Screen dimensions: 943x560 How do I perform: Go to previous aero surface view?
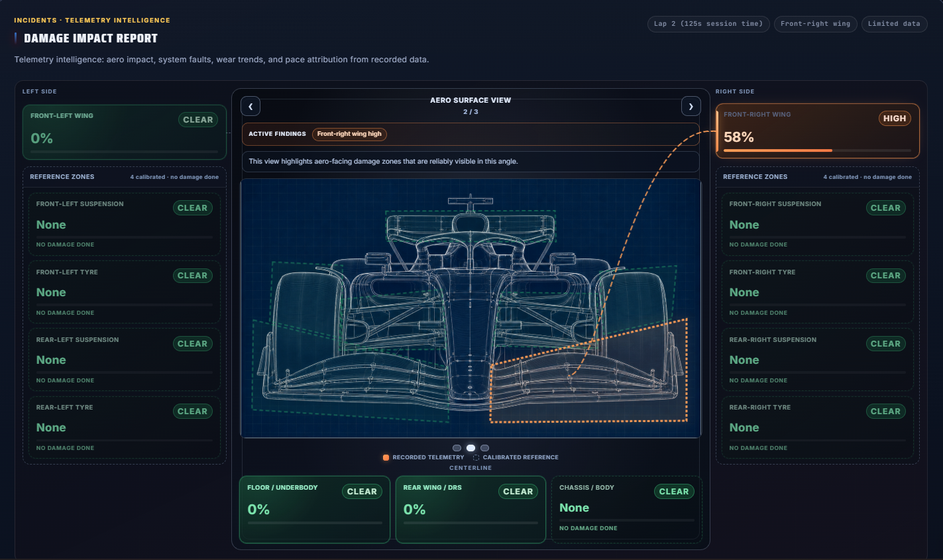(250, 106)
